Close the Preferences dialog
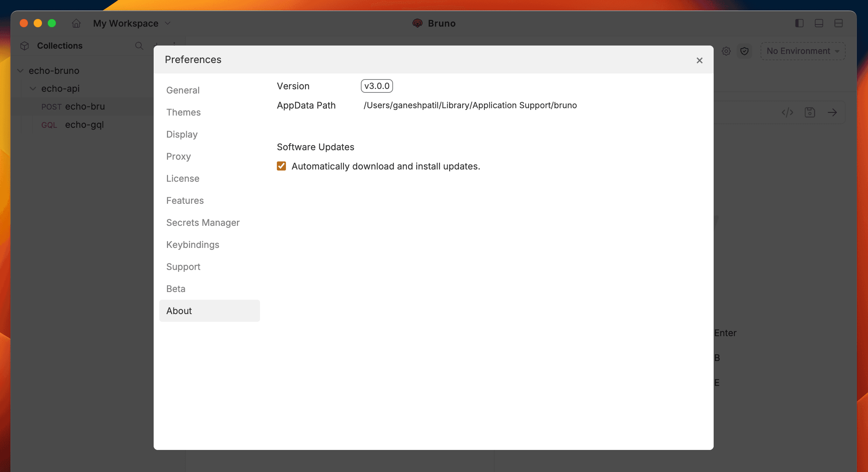The width and height of the screenshot is (868, 472). pyautogui.click(x=699, y=61)
